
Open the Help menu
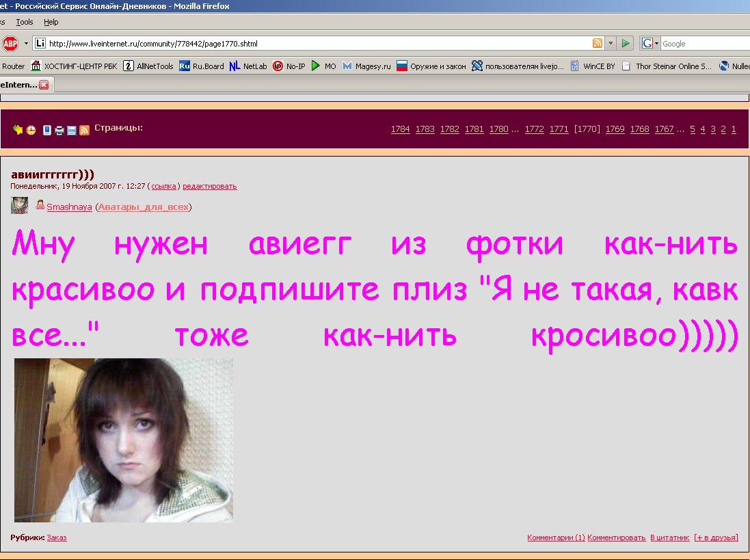(51, 22)
